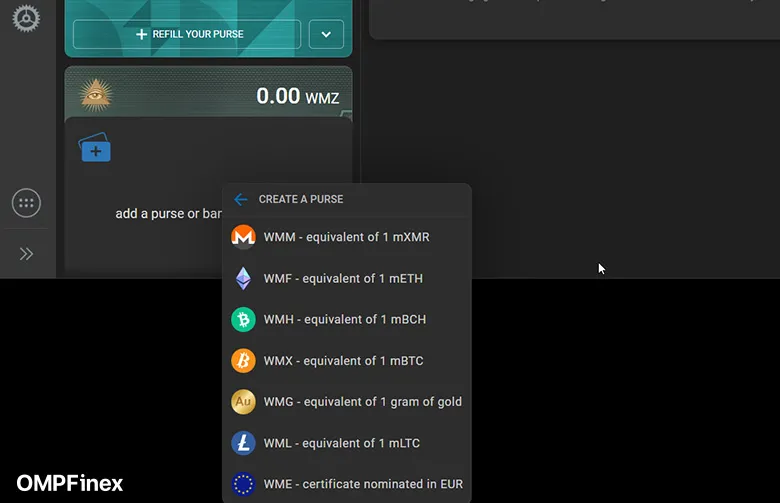Click the blue add card icon
Viewport: 780px width, 503px height.
tap(95, 148)
